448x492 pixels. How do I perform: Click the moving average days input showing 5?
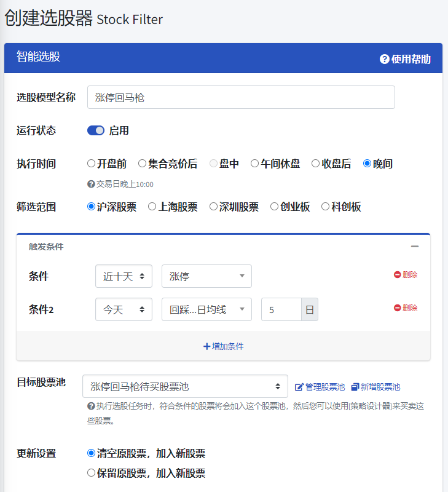pyautogui.click(x=281, y=309)
